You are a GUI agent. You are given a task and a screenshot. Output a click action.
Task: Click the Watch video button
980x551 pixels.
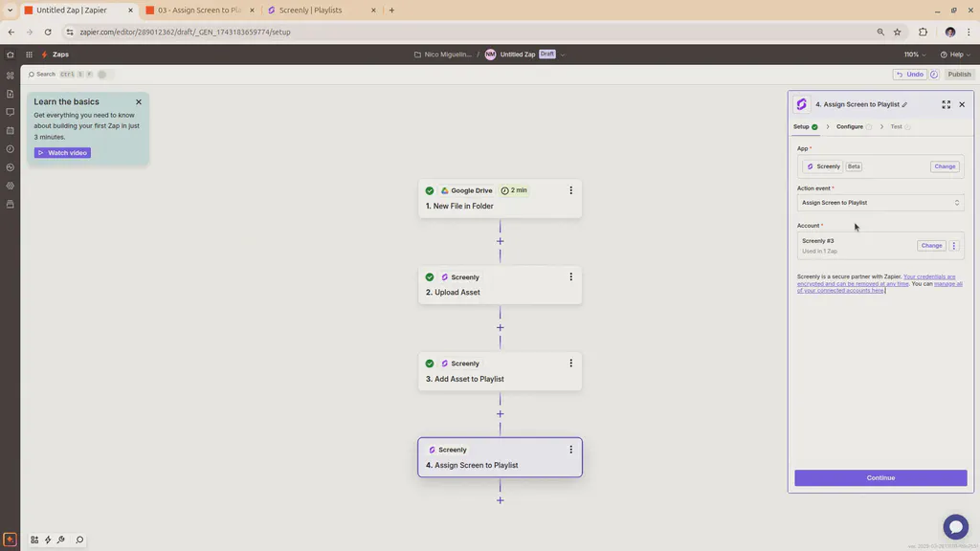click(x=61, y=152)
